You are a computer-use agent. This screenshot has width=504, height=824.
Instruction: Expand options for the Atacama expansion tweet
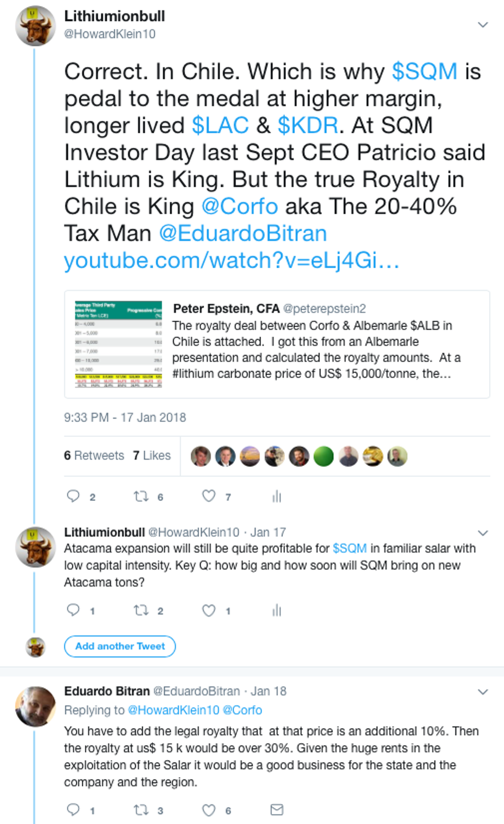(482, 533)
